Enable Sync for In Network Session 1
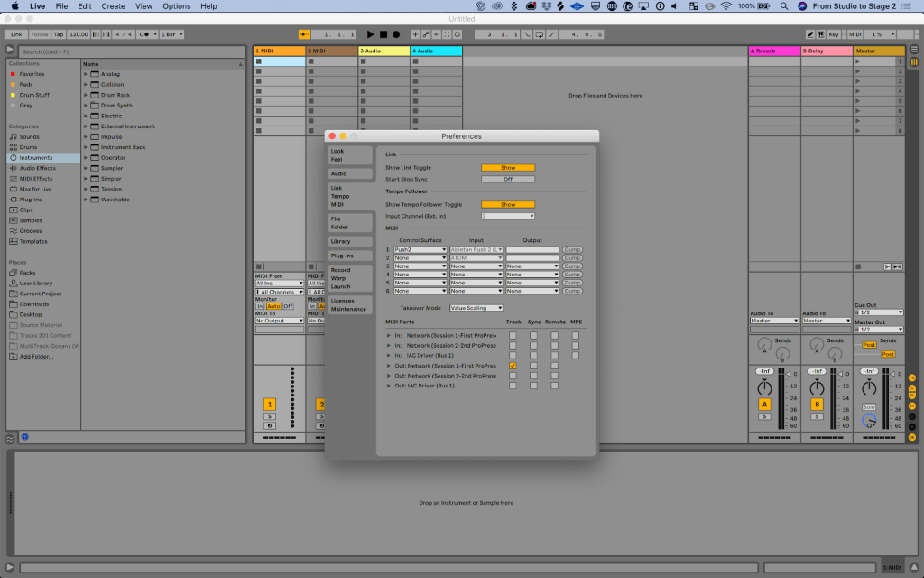This screenshot has width=924, height=578. coord(533,336)
